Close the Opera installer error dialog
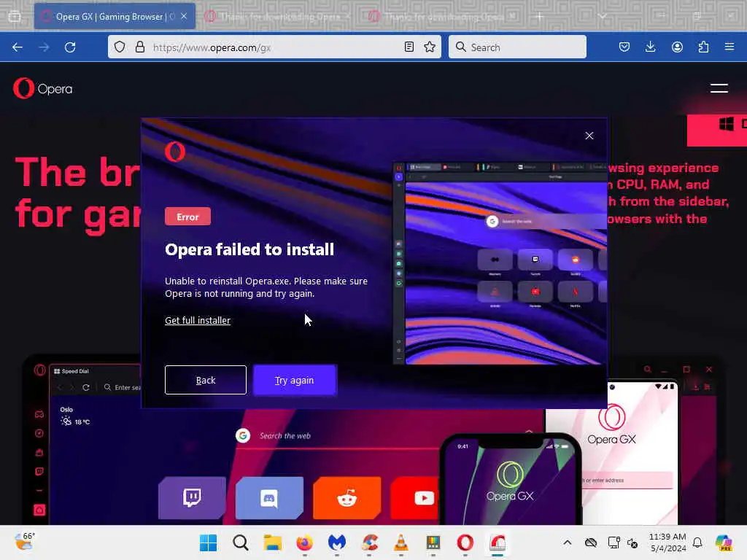The height and width of the screenshot is (560, 747). pos(589,136)
